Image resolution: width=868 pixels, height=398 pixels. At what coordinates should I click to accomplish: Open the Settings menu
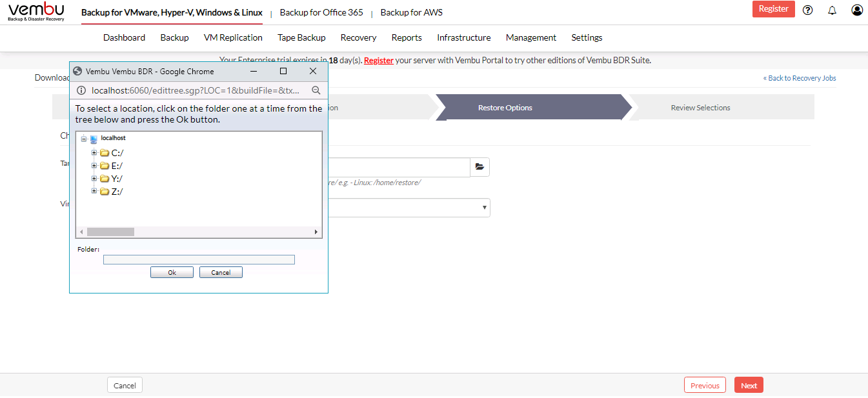pyautogui.click(x=587, y=37)
